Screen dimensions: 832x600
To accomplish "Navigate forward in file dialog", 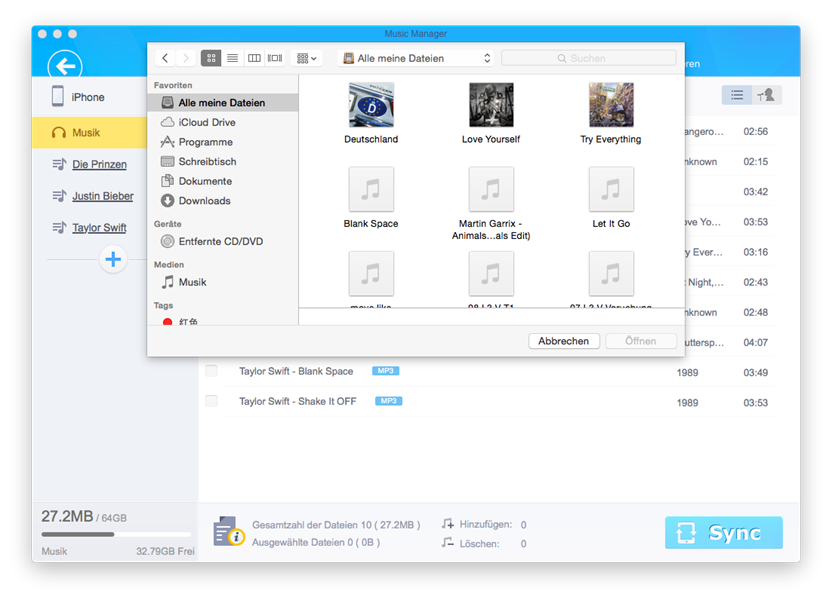I will 185,58.
